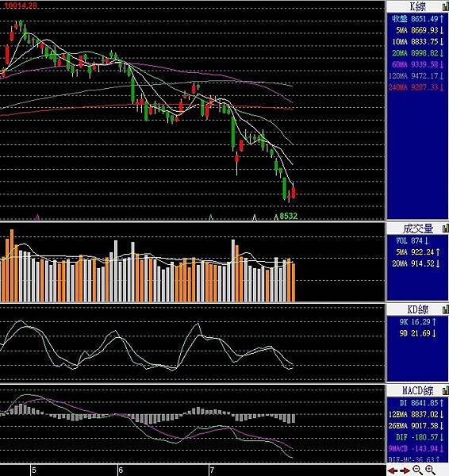Select the DI 8641.85 row
This screenshot has height=476, width=449.
[x=421, y=403]
